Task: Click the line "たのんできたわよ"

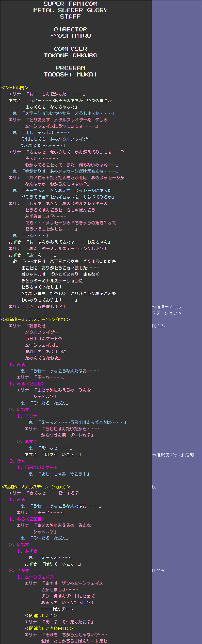Action: (43, 358)
